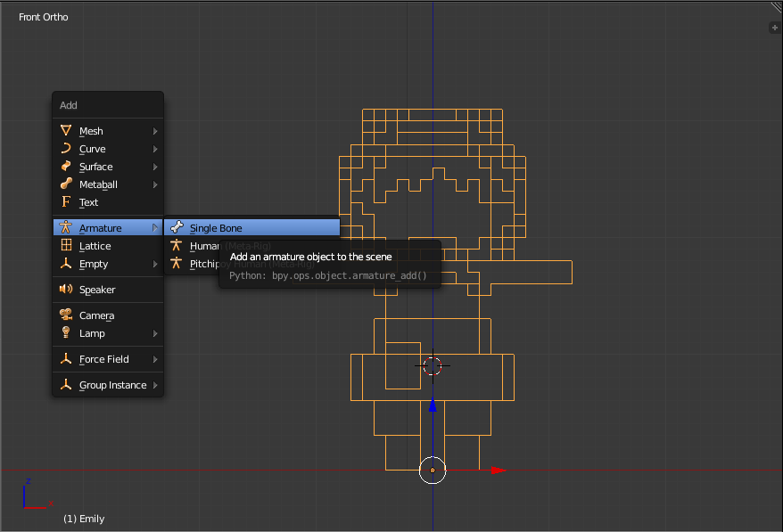
Task: Click the Surface icon in Add menu
Action: (66, 166)
